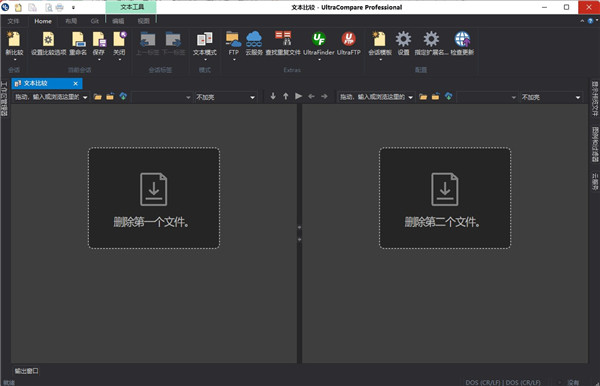Launch the UltraFTP icon
Image resolution: width=600 pixels, height=386 pixels.
[x=349, y=39]
